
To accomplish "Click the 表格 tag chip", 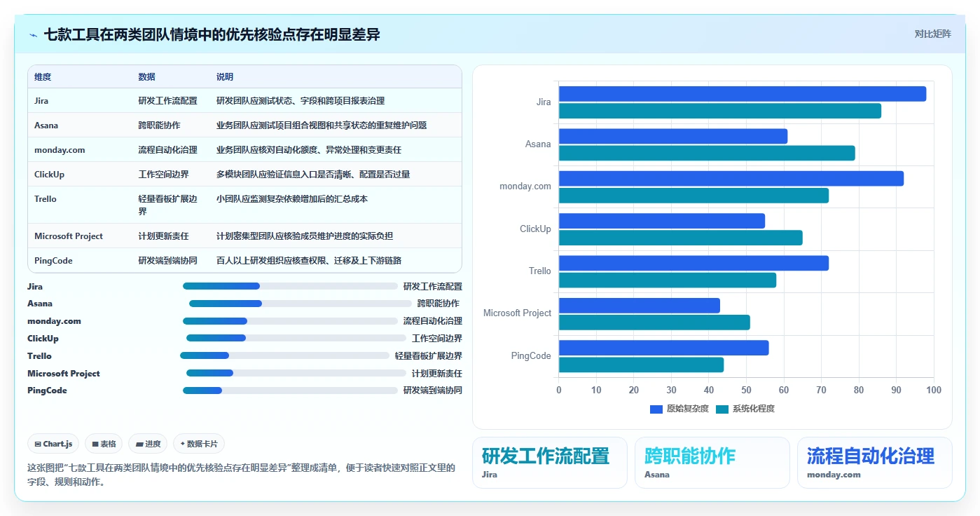I will point(104,444).
